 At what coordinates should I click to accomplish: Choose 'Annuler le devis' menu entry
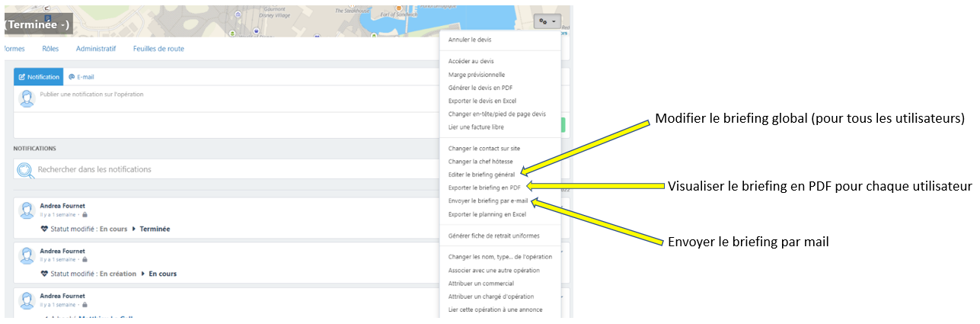(470, 40)
